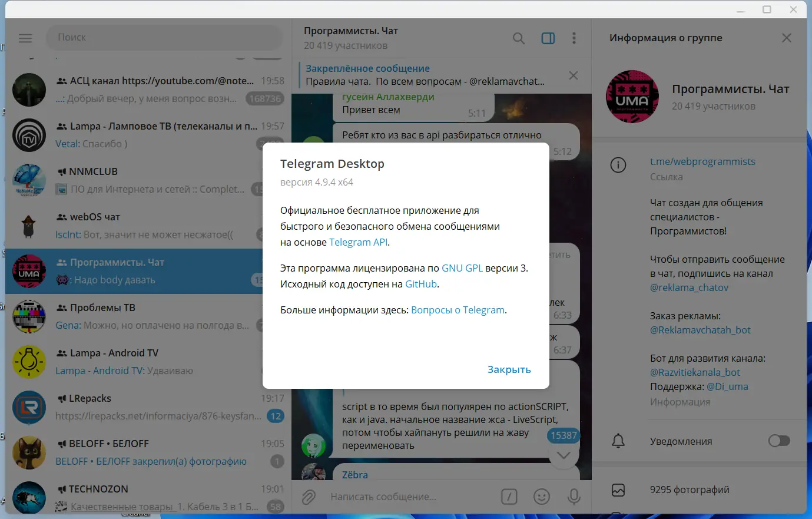Open the hamburger main menu
This screenshot has height=519, width=812.
(x=25, y=38)
